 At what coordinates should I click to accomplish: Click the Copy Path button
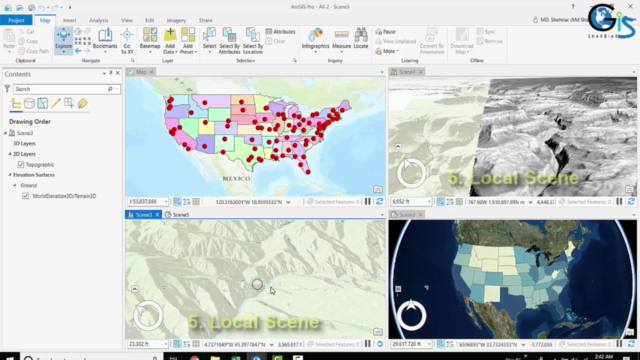point(34,51)
